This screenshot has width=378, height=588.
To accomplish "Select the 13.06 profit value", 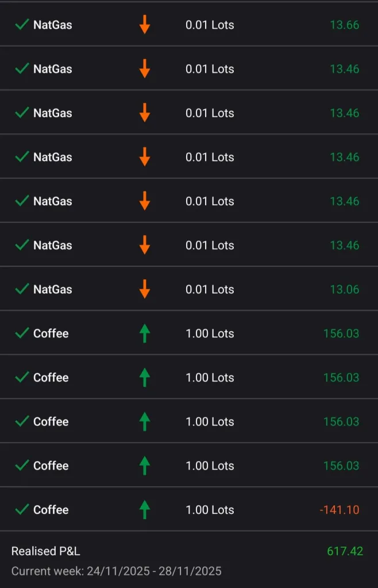I will tap(344, 289).
